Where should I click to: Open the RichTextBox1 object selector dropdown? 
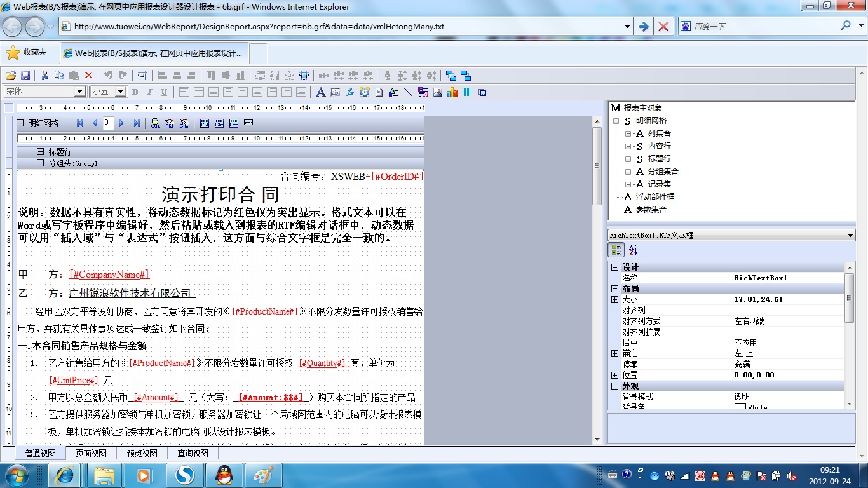pyautogui.click(x=850, y=236)
